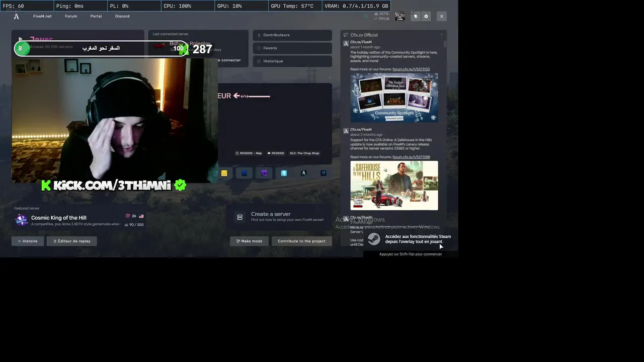The height and width of the screenshot is (362, 644).
Task: Click the Cfx.re Official feed scrollbar
Action: point(445,44)
